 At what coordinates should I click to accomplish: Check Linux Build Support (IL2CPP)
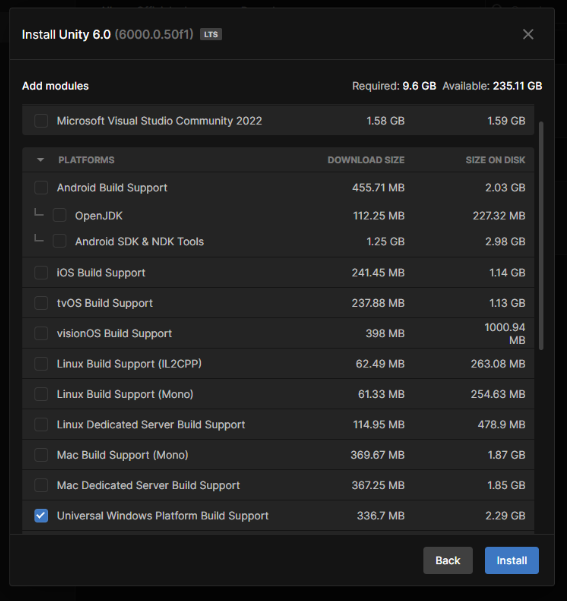[41, 364]
